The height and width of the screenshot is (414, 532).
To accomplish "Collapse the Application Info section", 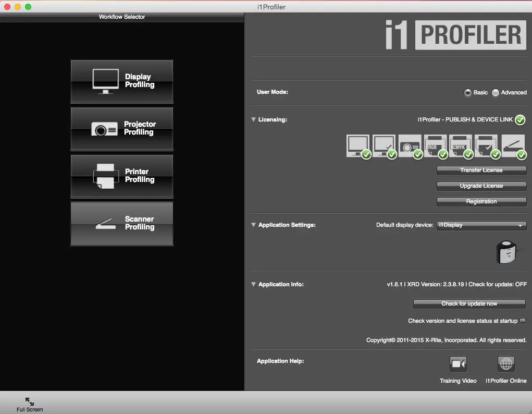I will point(253,284).
